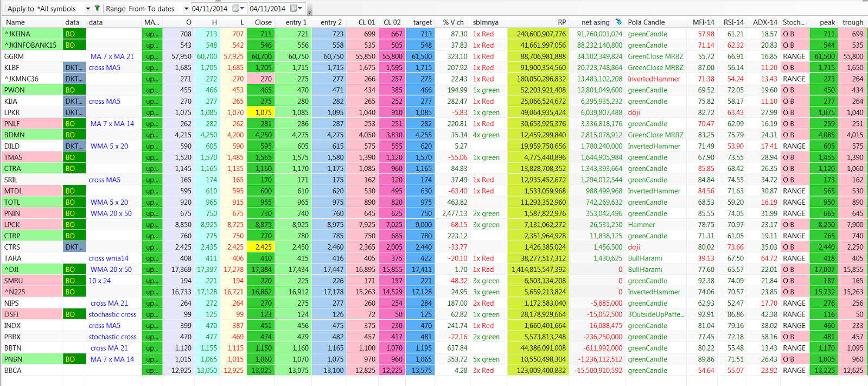Sort by the target column header
The image size is (868, 386).
coord(419,22)
